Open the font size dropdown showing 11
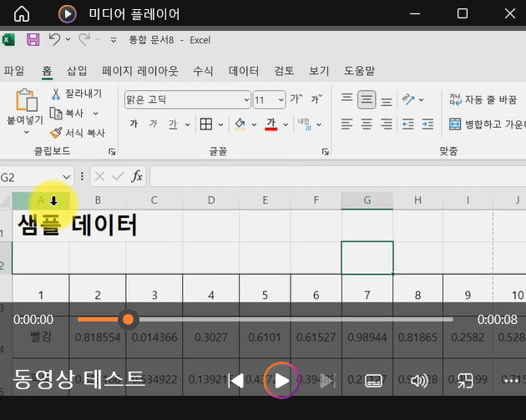This screenshot has height=420, width=526. tap(281, 99)
